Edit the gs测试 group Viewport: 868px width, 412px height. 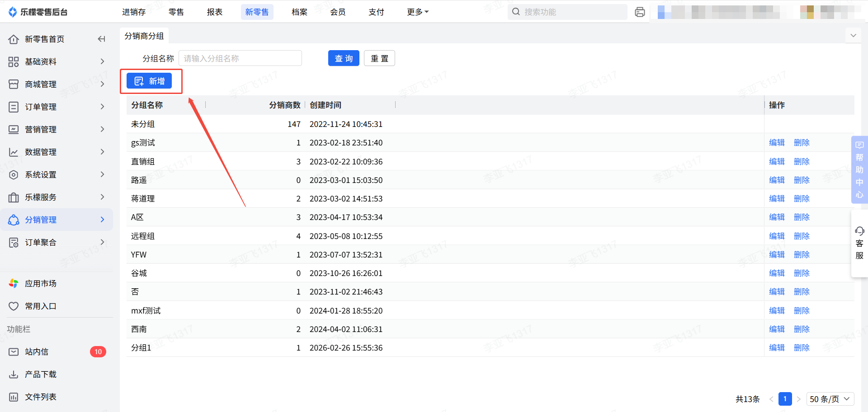pos(777,143)
